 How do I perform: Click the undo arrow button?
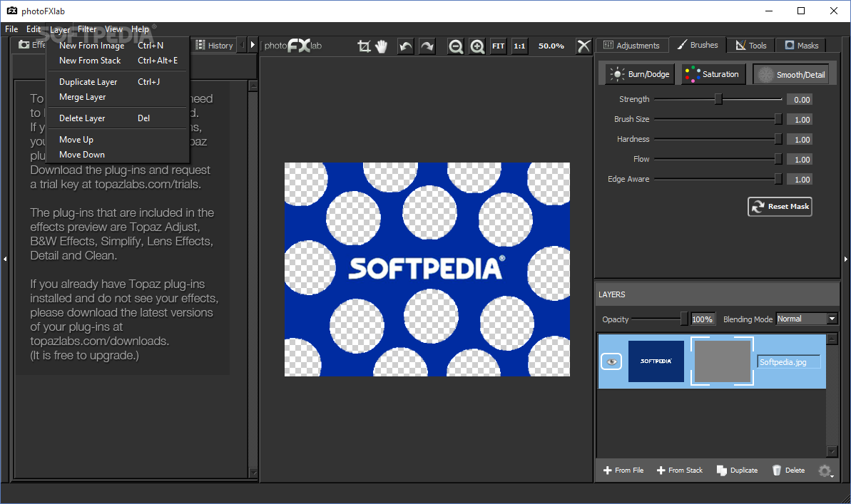[x=405, y=46]
